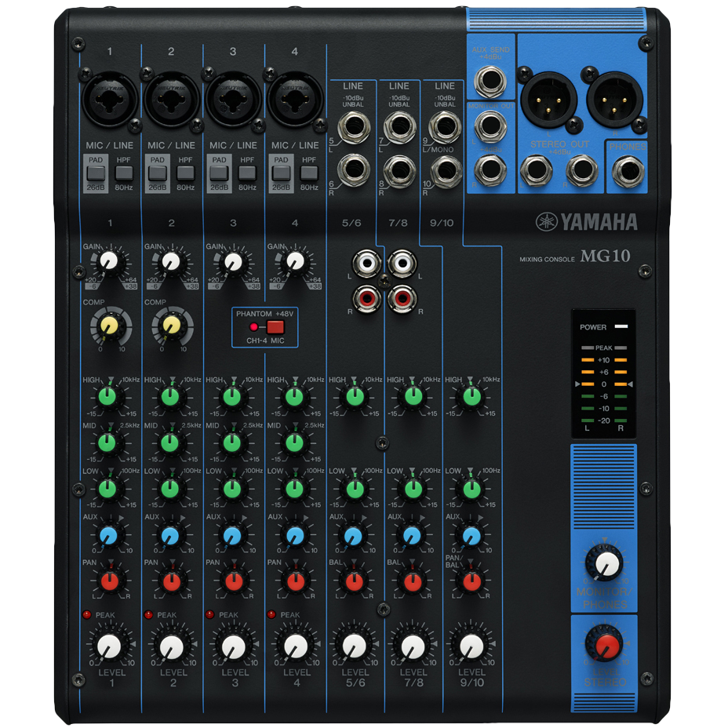Click channel 2 blue AUX knob
Viewport: 728px width, 728px height.
pos(170,536)
